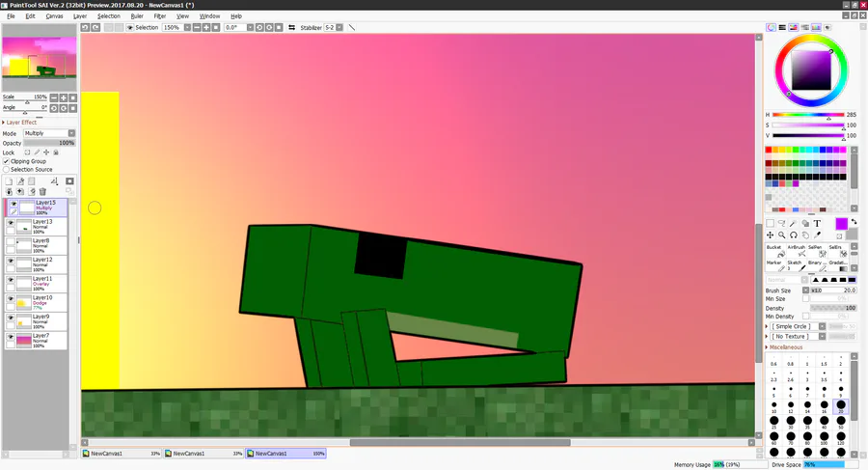Click the Undo button in toolbar

[85, 27]
